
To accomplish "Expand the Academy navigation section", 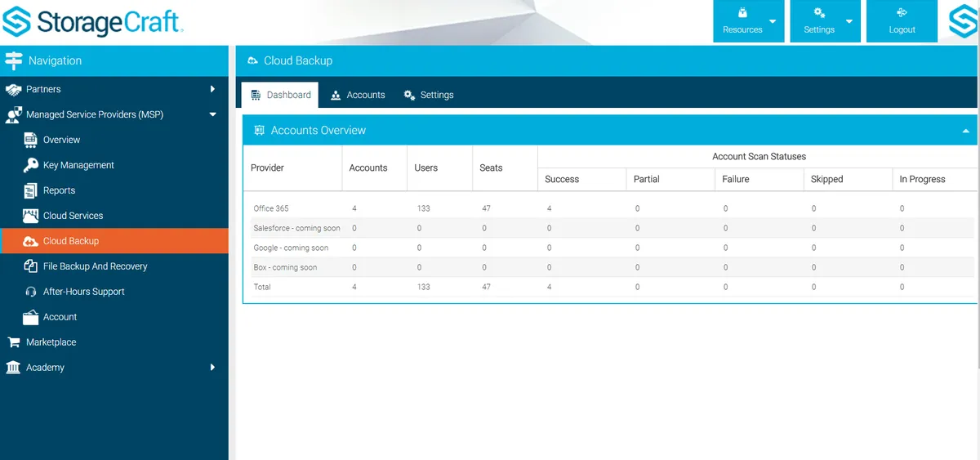I will pos(212,368).
